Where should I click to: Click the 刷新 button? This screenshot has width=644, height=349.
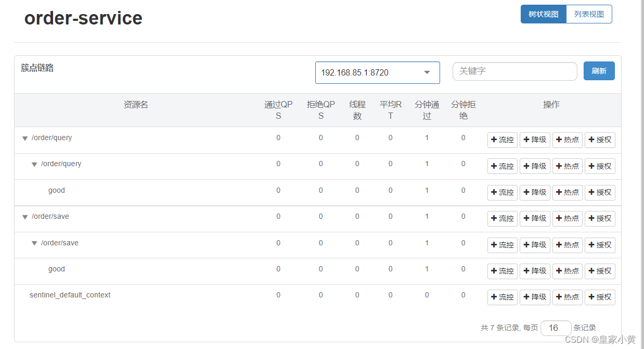coord(599,71)
